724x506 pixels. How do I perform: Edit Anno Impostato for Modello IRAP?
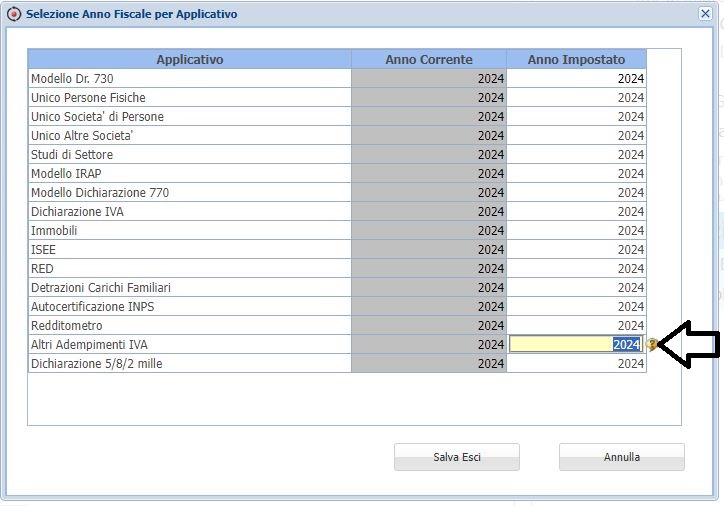[x=576, y=173]
